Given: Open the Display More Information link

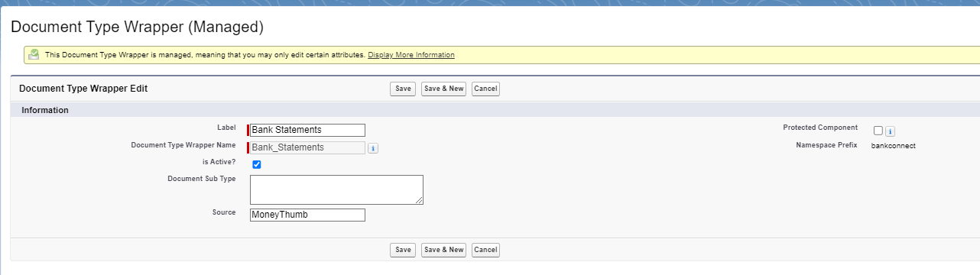Looking at the screenshot, I should pyautogui.click(x=411, y=55).
